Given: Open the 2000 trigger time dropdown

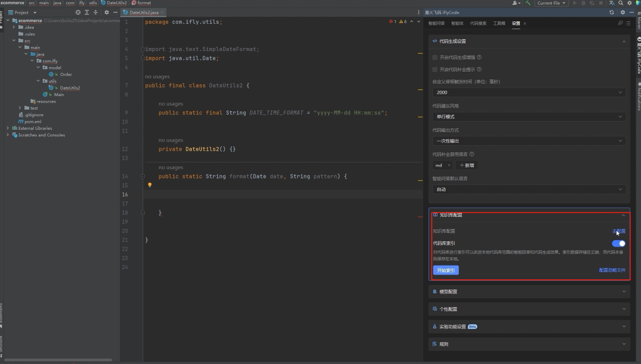Looking at the screenshot, I should click(x=529, y=92).
